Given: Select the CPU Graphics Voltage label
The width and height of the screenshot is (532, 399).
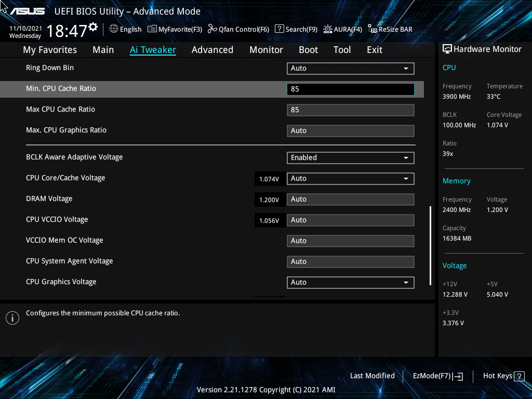Looking at the screenshot, I should click(x=61, y=282).
